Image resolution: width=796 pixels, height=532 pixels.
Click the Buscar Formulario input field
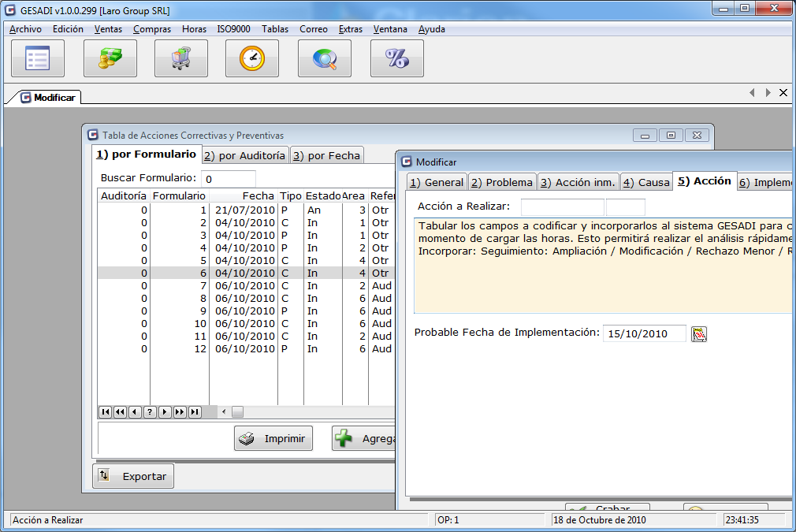click(x=229, y=179)
